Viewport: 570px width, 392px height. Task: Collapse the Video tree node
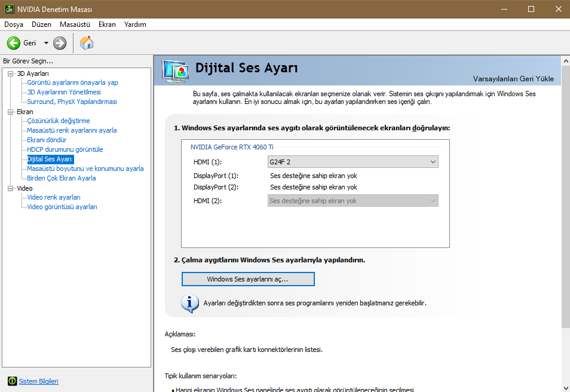(x=11, y=188)
